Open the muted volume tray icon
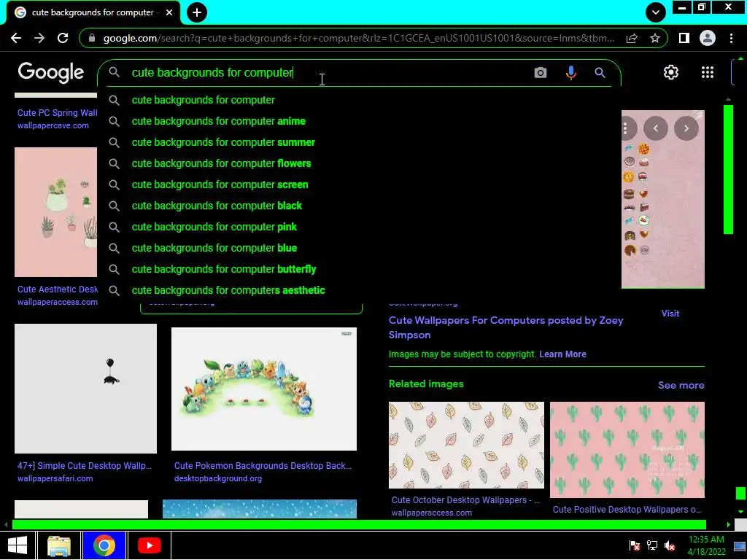This screenshot has width=747, height=560. pos(670,545)
